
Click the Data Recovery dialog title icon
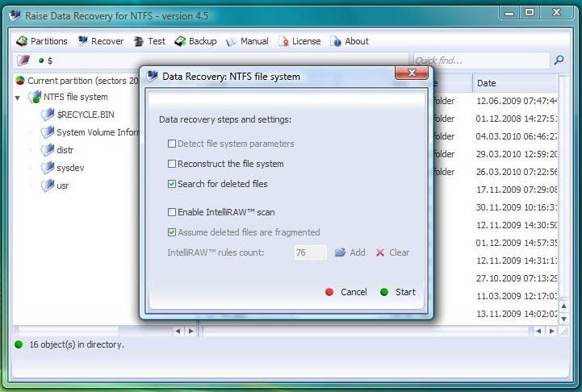tap(153, 76)
